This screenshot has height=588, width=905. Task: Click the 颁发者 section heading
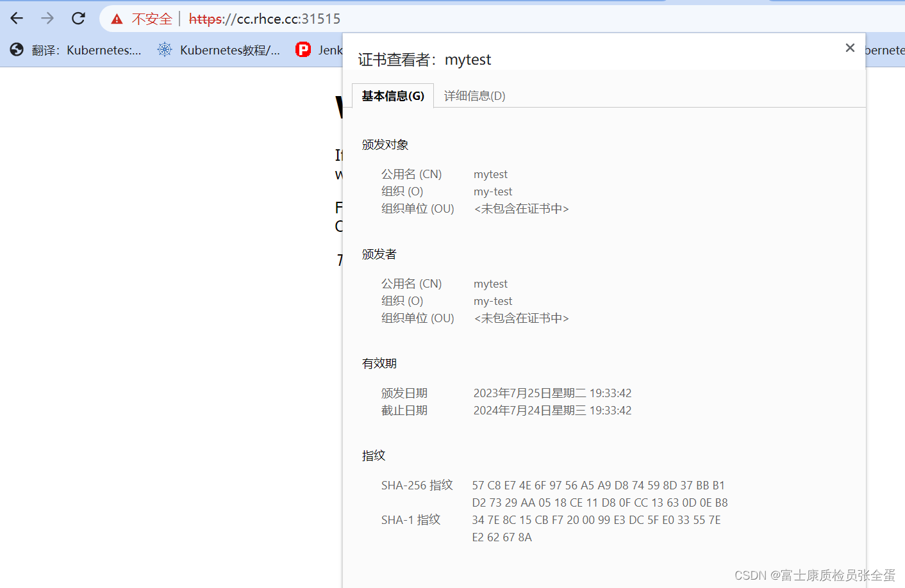(379, 254)
